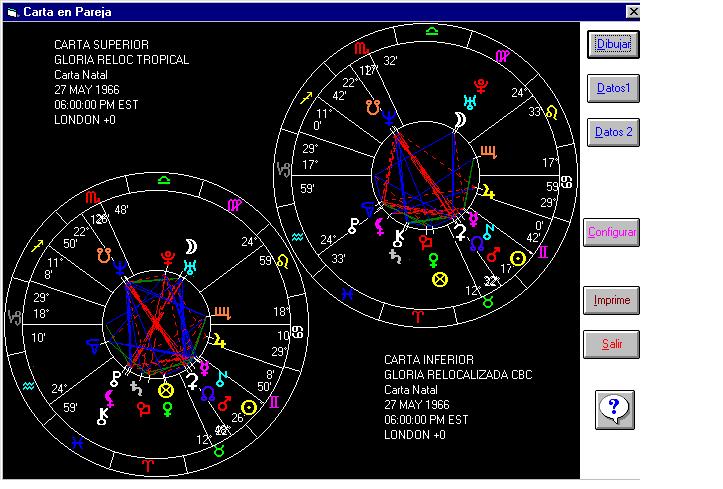The width and height of the screenshot is (723, 489).
Task: Select the white Moon crescent in upper-right chart
Action: point(461,119)
